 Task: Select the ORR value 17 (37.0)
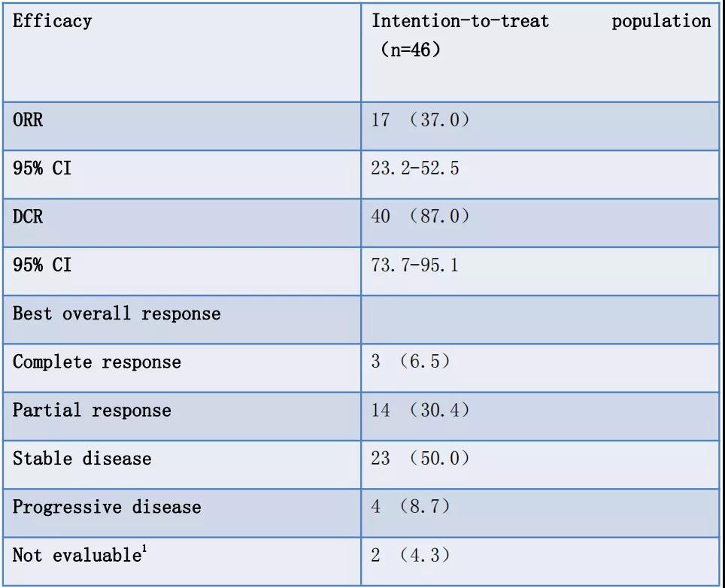click(x=420, y=120)
